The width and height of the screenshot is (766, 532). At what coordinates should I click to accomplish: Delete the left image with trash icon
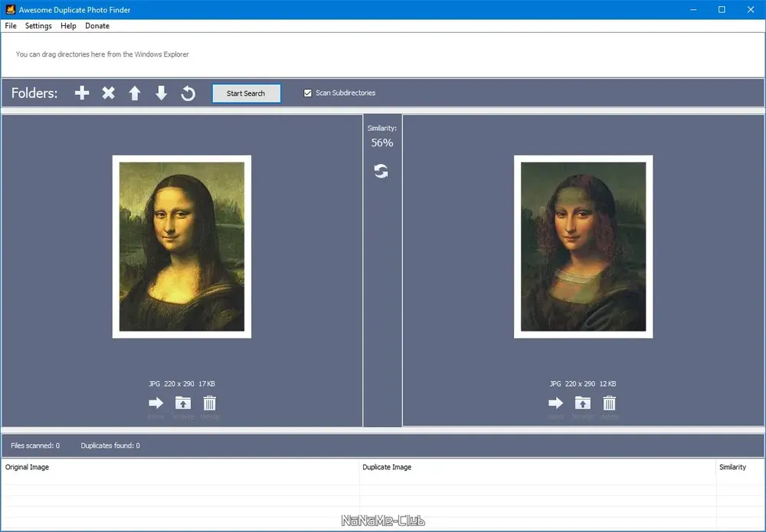tap(210, 403)
